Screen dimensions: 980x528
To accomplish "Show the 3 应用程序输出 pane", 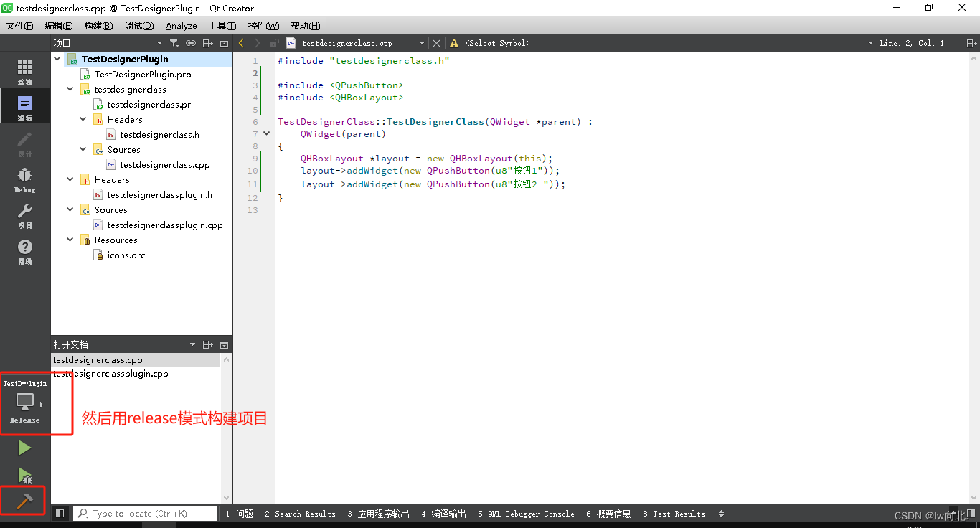I will coord(378,514).
